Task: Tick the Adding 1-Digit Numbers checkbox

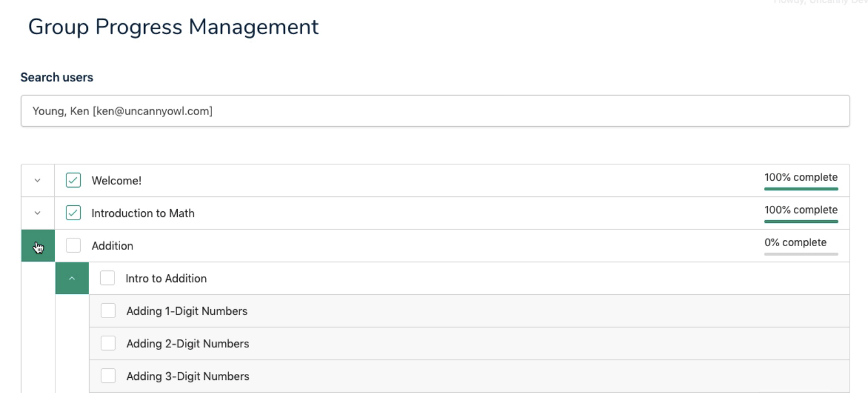Action: 108,311
